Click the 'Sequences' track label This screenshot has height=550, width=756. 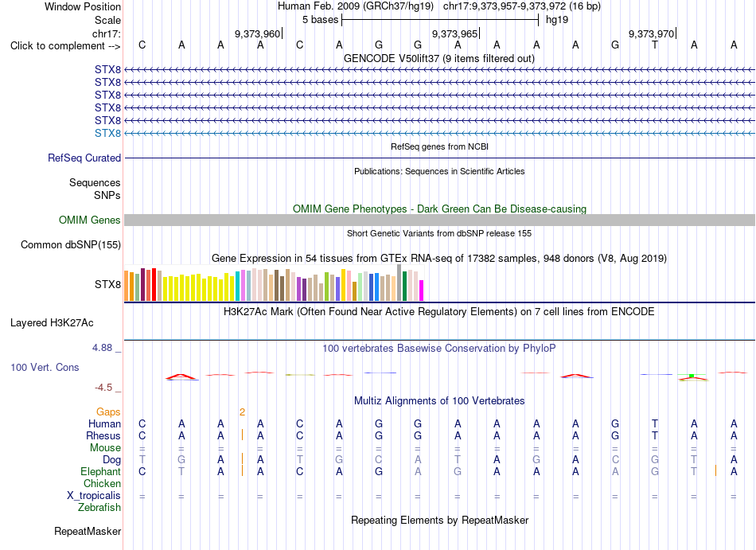[95, 183]
